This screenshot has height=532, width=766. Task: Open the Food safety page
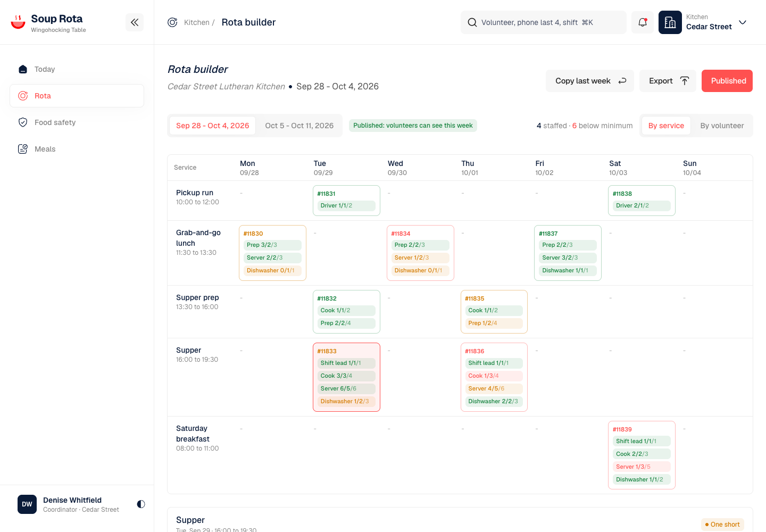(x=77, y=122)
